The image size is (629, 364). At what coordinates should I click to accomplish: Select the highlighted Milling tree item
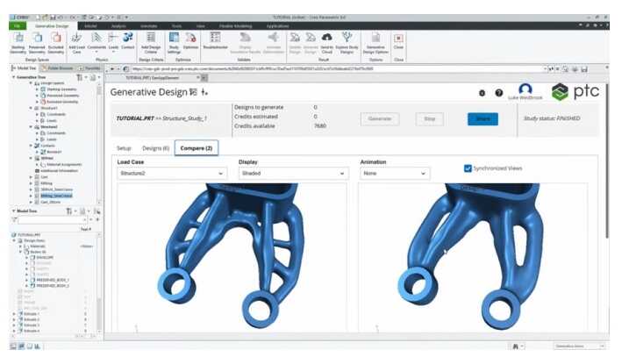click(x=56, y=196)
